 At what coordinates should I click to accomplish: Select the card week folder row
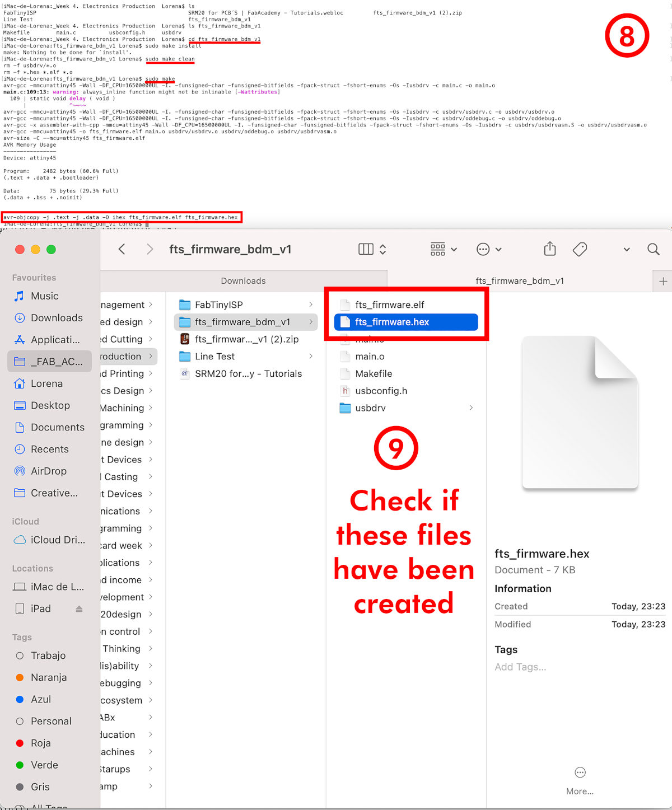click(129, 545)
